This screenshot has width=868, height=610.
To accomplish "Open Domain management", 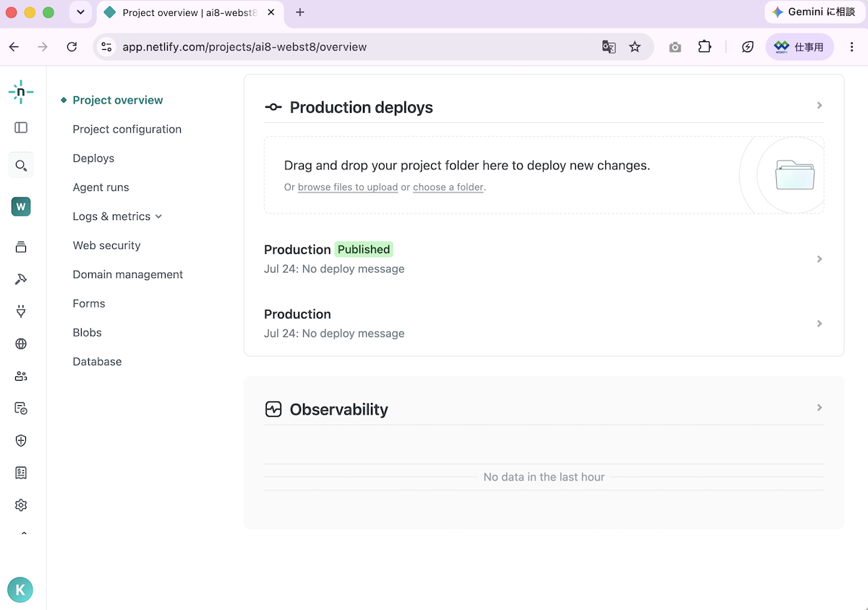I will pos(128,274).
